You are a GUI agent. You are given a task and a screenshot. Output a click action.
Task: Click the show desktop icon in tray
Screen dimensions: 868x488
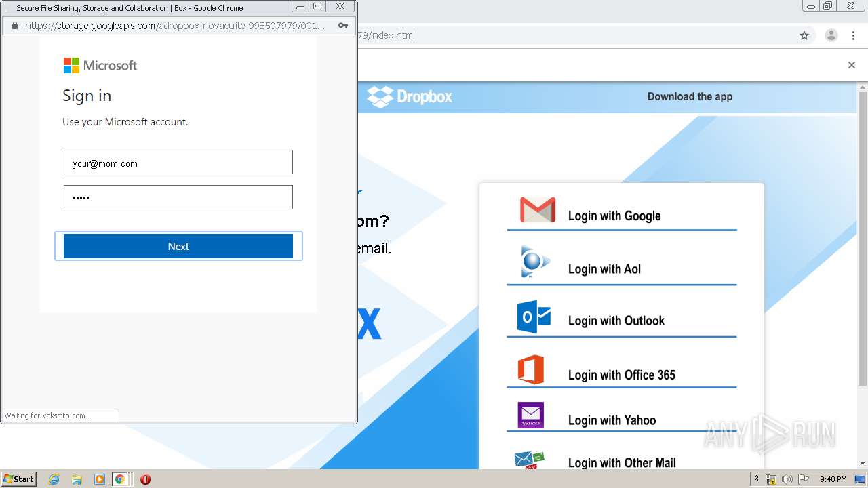860,479
